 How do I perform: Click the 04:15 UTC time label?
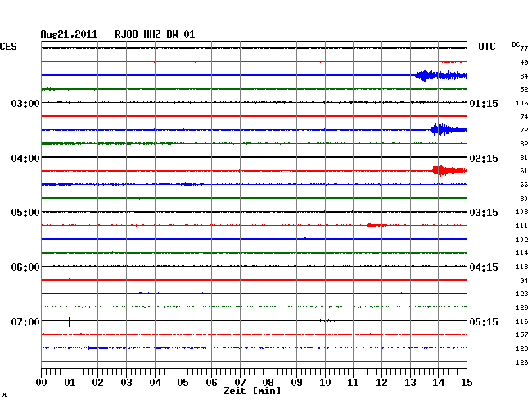coord(484,267)
